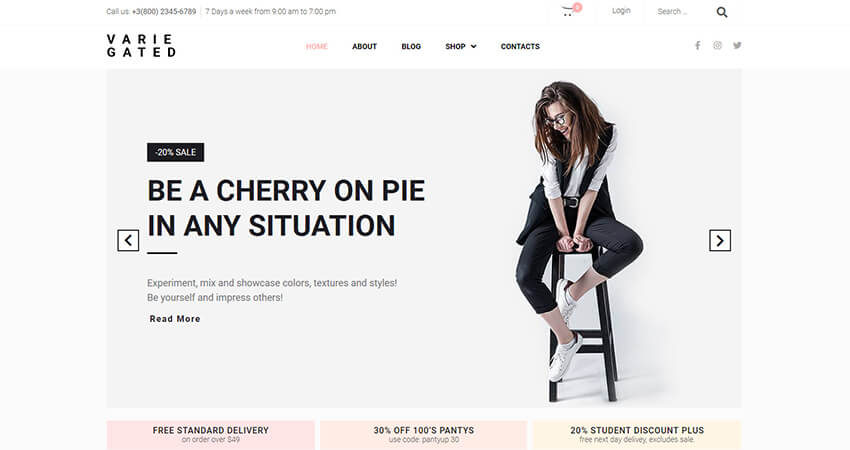The width and height of the screenshot is (850, 450).
Task: Open the Instagram social icon
Action: coord(717,46)
